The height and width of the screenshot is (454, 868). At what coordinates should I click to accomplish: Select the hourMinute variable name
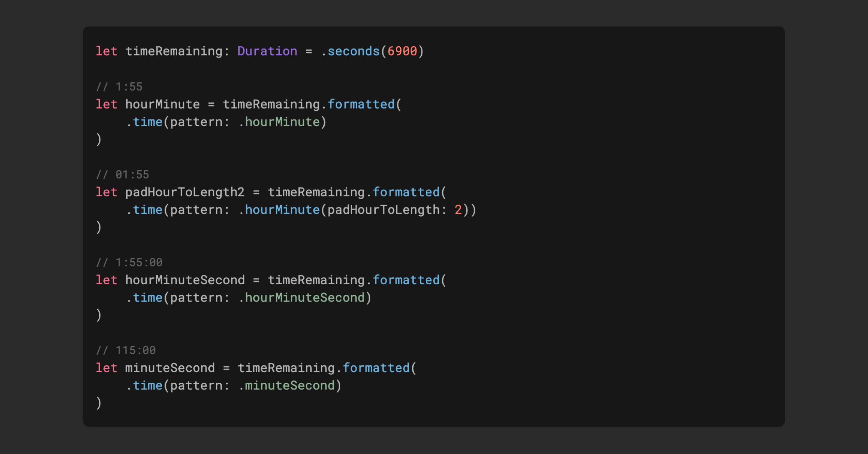tap(162, 104)
